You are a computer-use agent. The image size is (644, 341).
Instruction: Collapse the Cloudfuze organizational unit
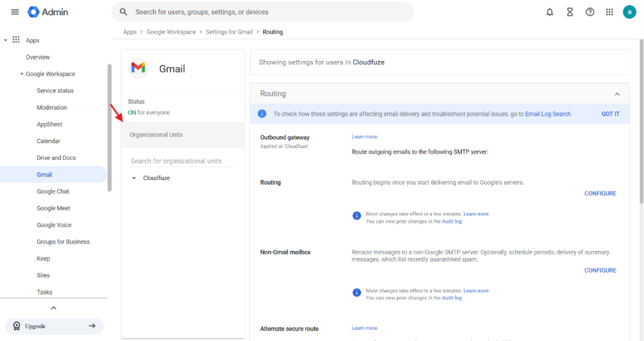(x=134, y=178)
